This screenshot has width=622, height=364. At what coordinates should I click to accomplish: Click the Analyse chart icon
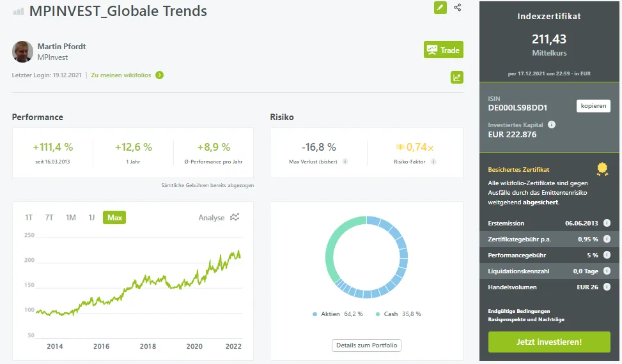point(235,217)
